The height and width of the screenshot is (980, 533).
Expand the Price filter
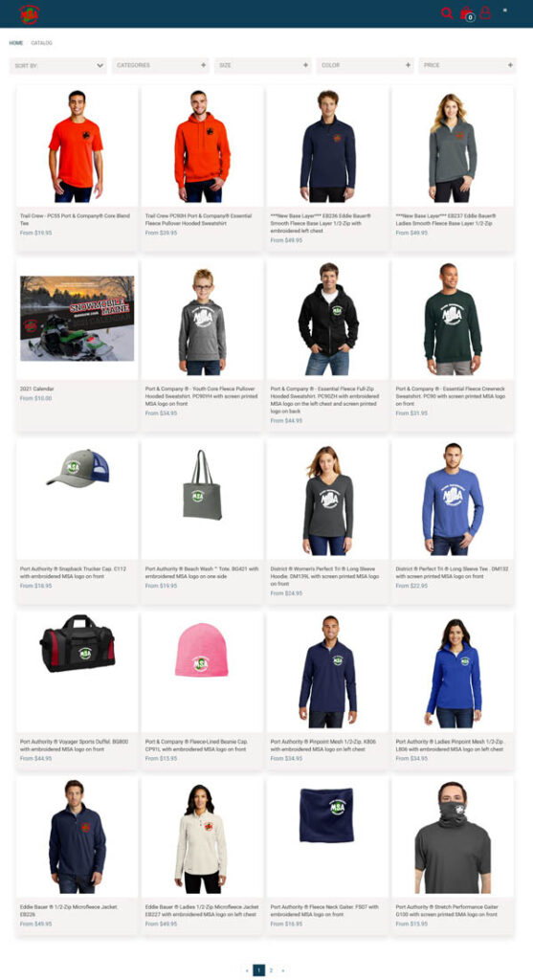coord(467,65)
